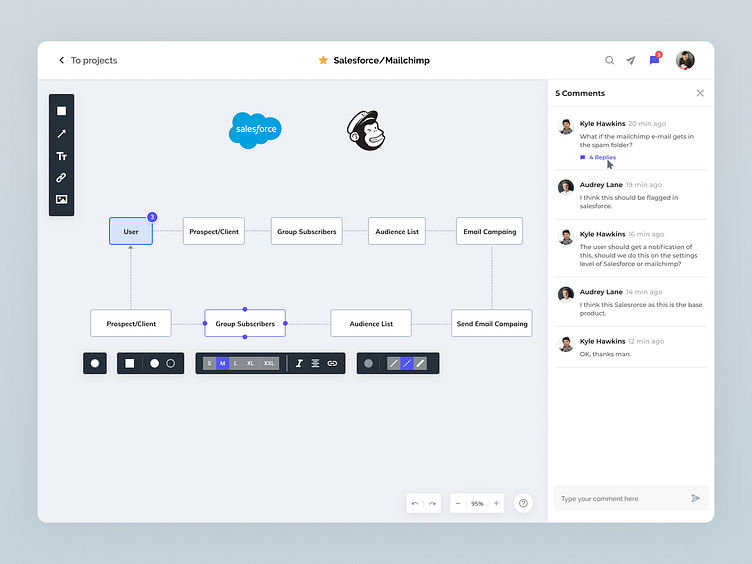Go back via To projects chevron
The image size is (752, 564).
[62, 61]
